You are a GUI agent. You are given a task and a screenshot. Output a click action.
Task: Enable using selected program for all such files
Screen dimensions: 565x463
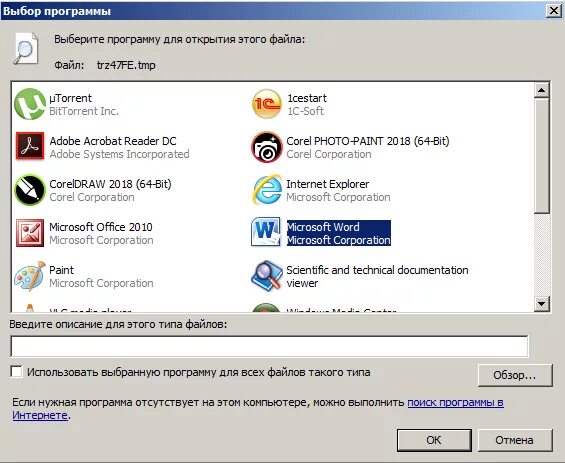point(16,372)
